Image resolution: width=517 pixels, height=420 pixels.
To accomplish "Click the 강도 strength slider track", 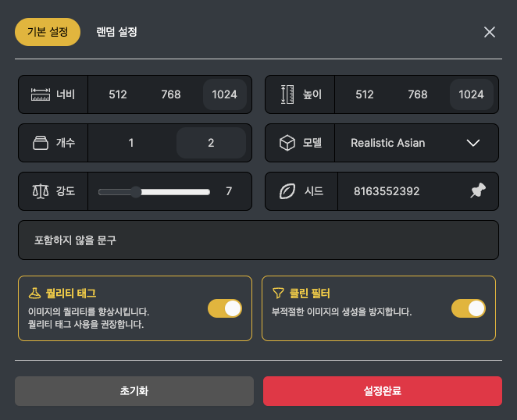I will (154, 192).
